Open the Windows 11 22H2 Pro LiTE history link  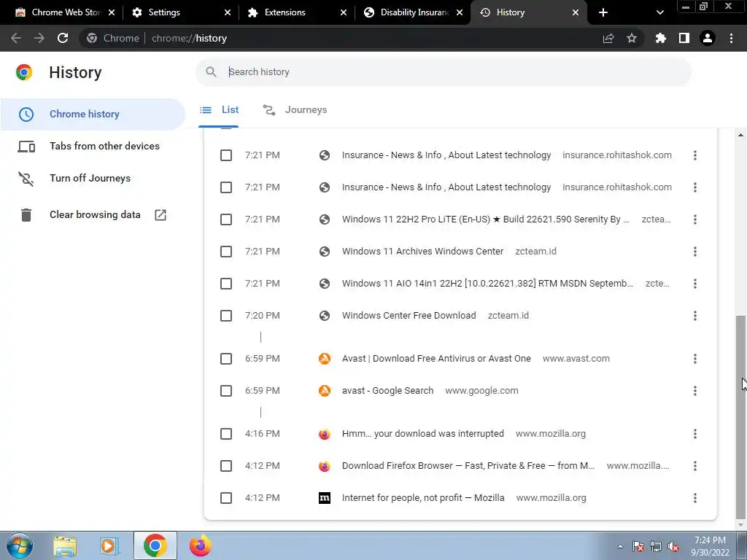pos(485,219)
